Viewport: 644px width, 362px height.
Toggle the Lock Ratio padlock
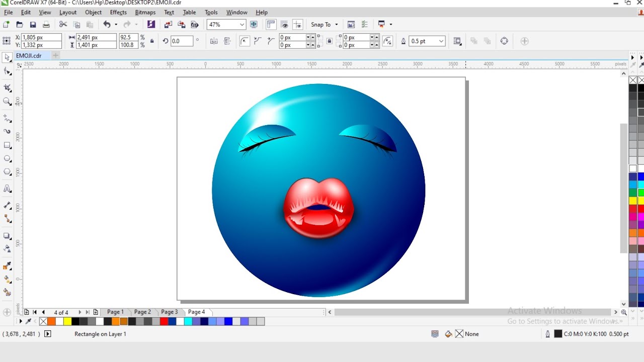pyautogui.click(x=152, y=41)
